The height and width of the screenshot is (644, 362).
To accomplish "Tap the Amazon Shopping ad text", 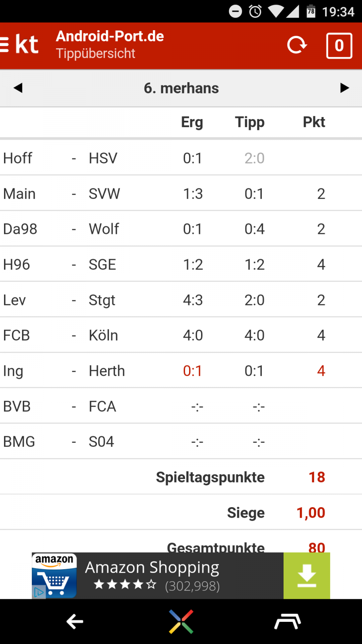I will click(152, 568).
